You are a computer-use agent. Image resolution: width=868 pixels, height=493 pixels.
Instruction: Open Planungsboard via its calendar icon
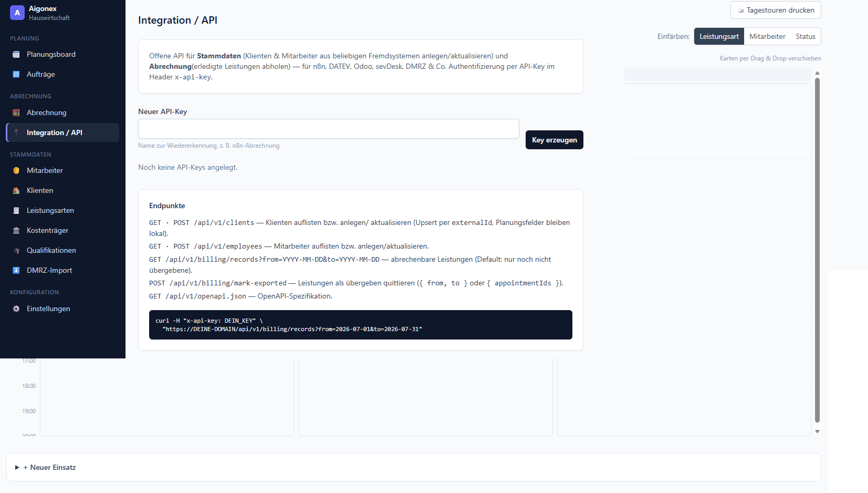click(x=16, y=55)
